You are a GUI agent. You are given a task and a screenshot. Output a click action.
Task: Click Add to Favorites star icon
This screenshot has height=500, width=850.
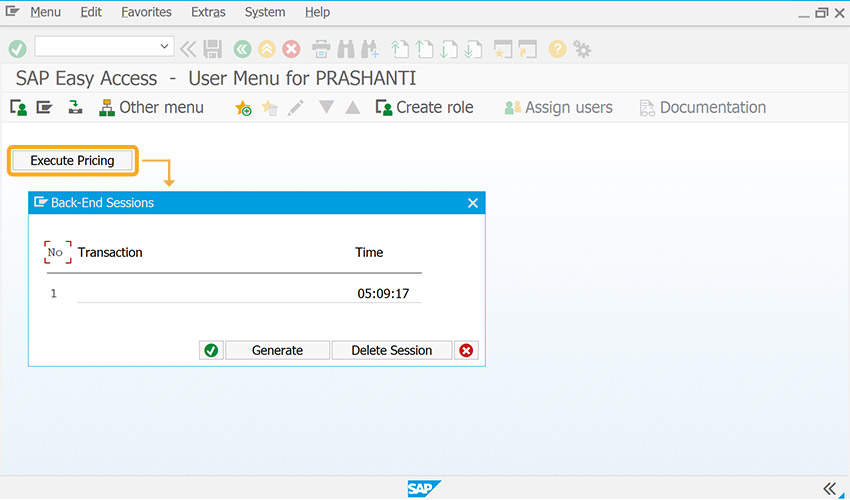pyautogui.click(x=243, y=108)
